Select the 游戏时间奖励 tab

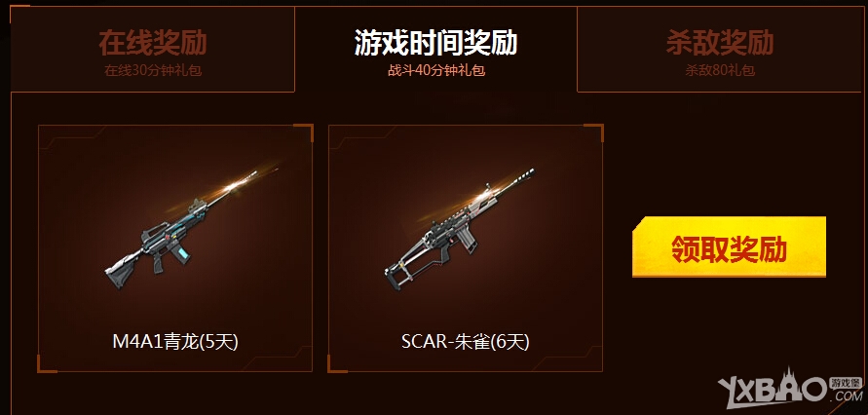(435, 50)
